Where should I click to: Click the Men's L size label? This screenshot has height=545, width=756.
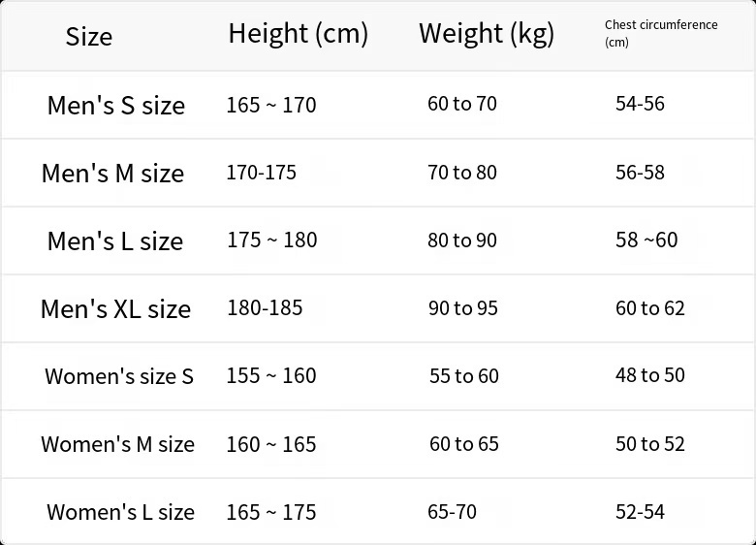114,241
